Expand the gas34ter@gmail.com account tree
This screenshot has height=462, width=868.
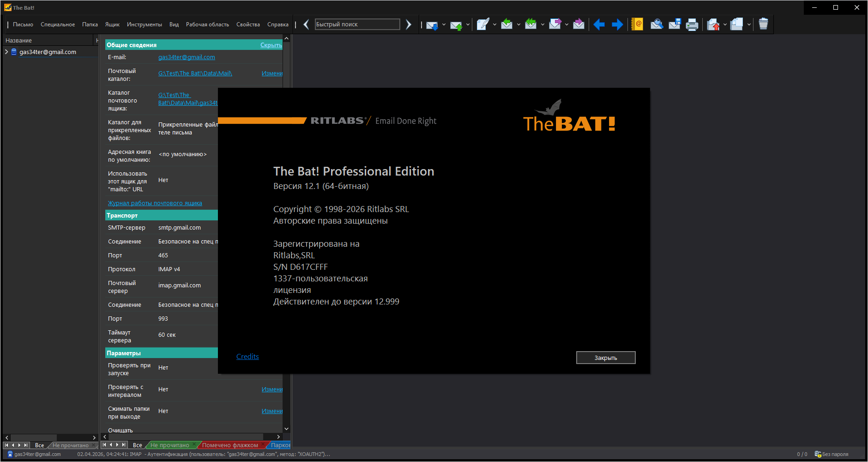(6, 52)
